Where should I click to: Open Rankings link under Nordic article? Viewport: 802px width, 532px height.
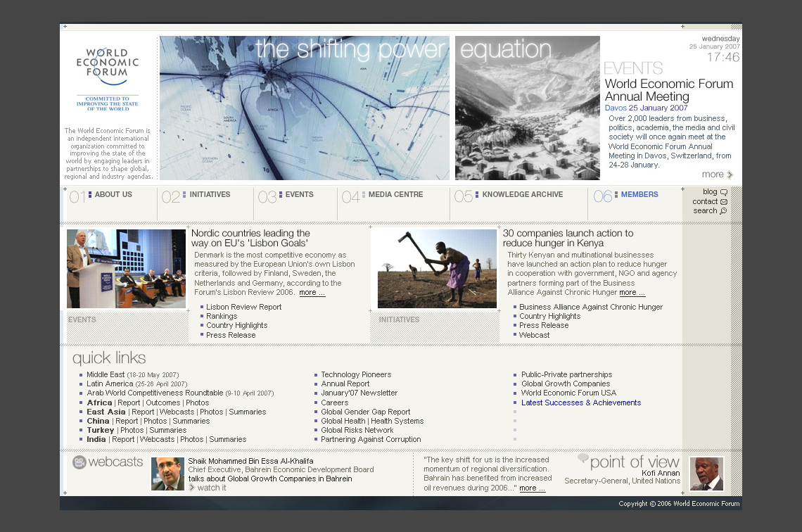pyautogui.click(x=222, y=316)
